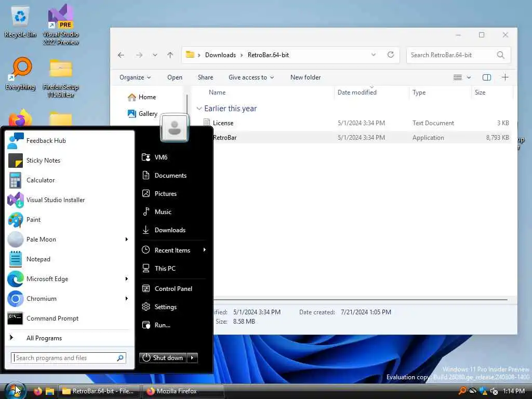Viewport: 532px width, 399px height.
Task: Open the Calculator app
Action: pyautogui.click(x=70, y=180)
